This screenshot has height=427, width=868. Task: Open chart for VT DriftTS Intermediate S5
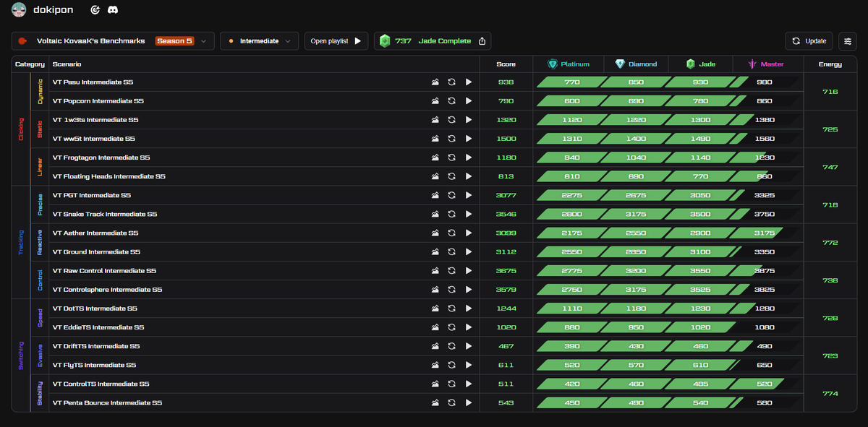click(x=435, y=346)
